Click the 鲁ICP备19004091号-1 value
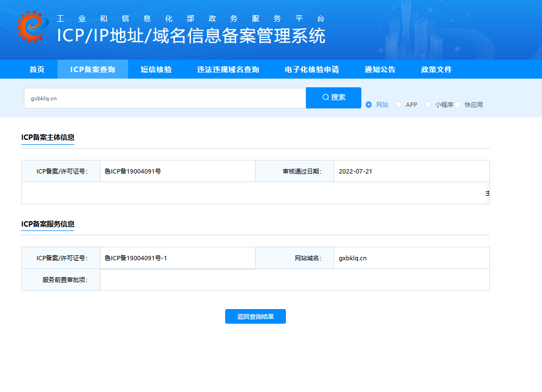 coord(136,258)
